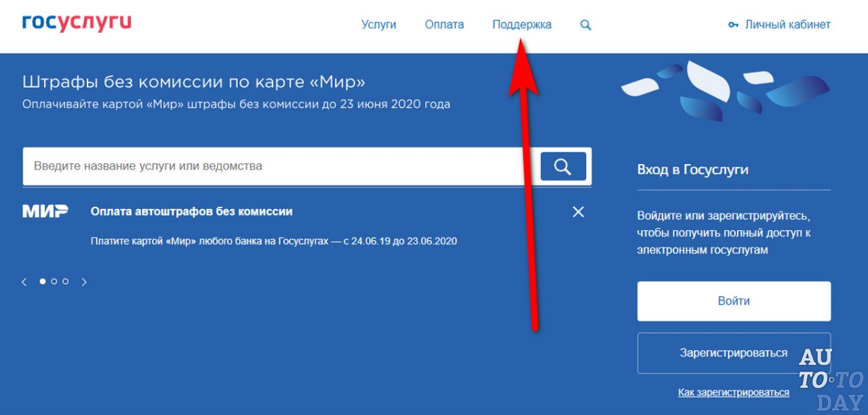
Task: Open search via header magnifier icon
Action: (x=586, y=25)
